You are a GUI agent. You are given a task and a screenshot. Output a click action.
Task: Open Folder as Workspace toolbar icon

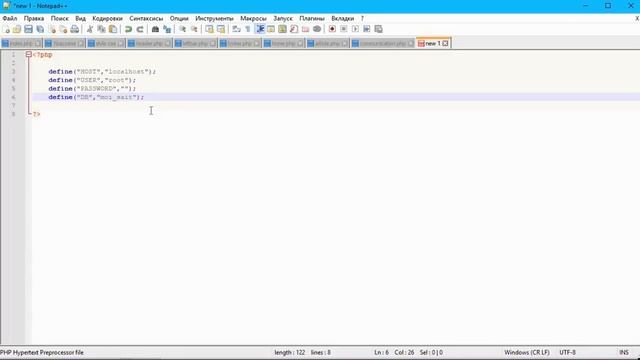(305, 29)
